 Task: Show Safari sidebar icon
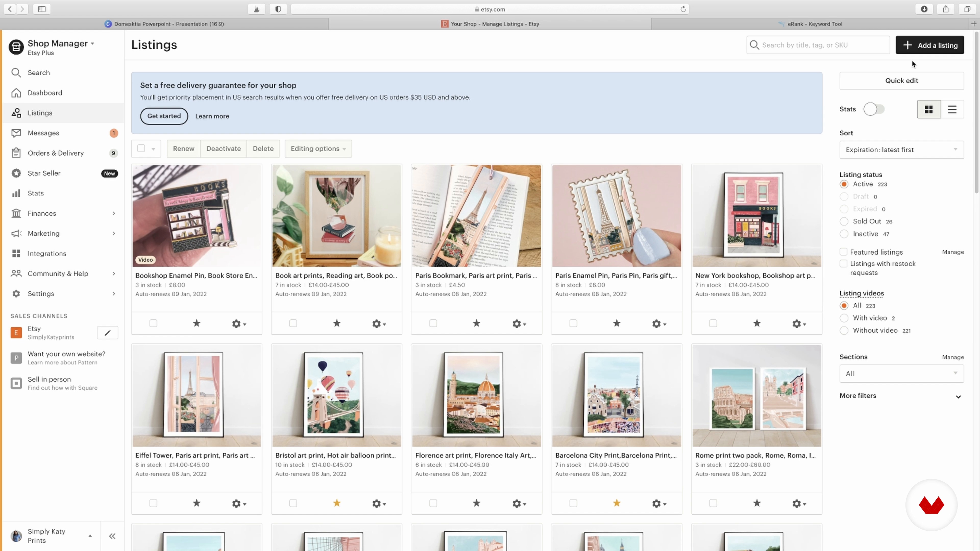[x=42, y=9]
